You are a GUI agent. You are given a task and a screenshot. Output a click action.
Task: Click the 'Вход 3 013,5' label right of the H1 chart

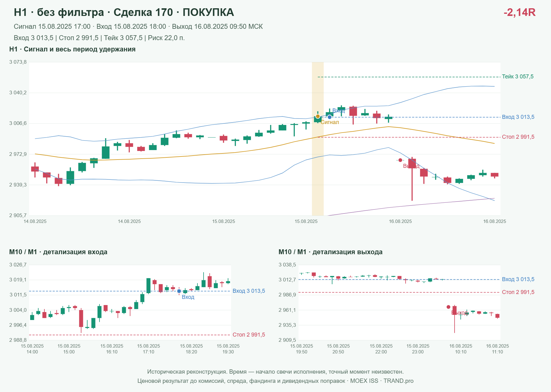[x=518, y=117]
